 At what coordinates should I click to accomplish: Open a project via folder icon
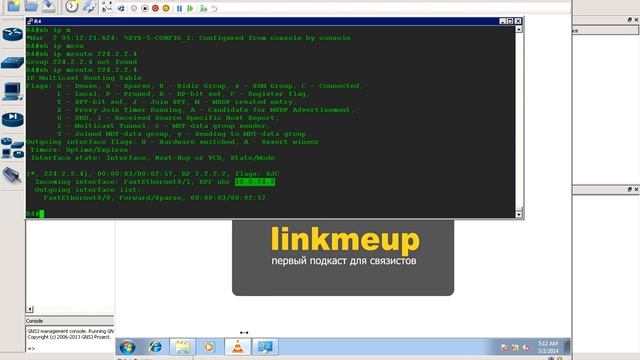click(x=31, y=6)
